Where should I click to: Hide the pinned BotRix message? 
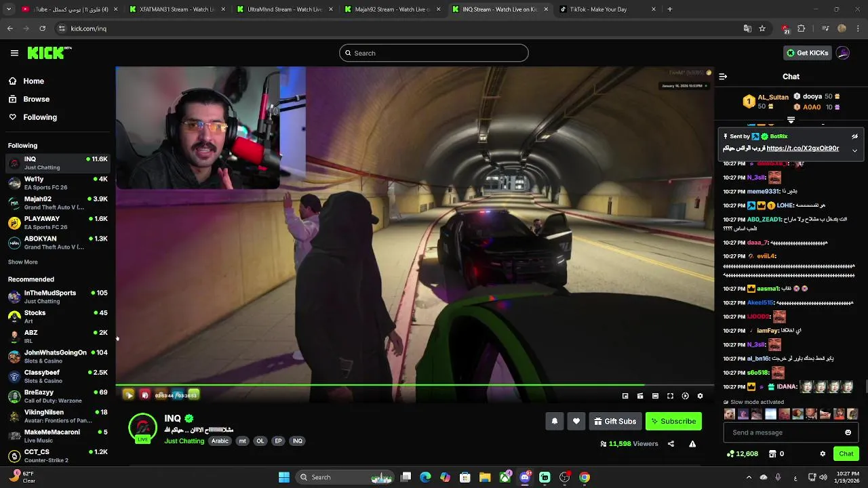coord(854,136)
